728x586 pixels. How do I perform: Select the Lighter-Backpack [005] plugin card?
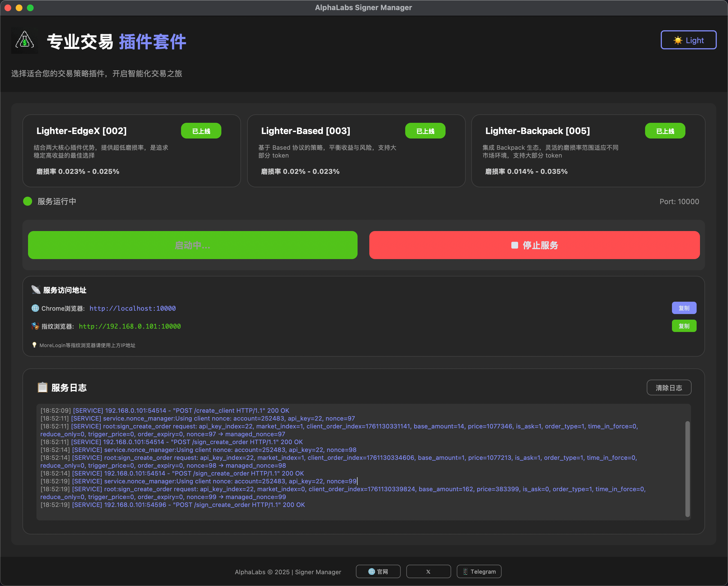tap(588, 151)
